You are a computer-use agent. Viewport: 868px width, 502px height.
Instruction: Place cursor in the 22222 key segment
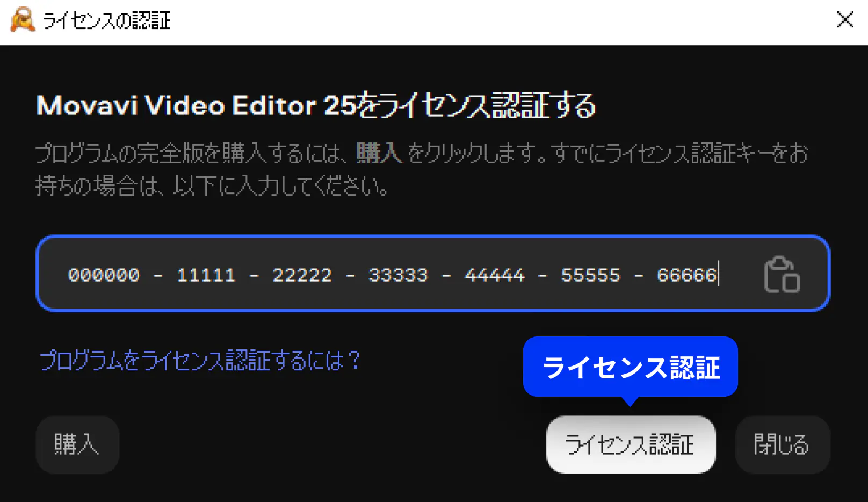(302, 275)
